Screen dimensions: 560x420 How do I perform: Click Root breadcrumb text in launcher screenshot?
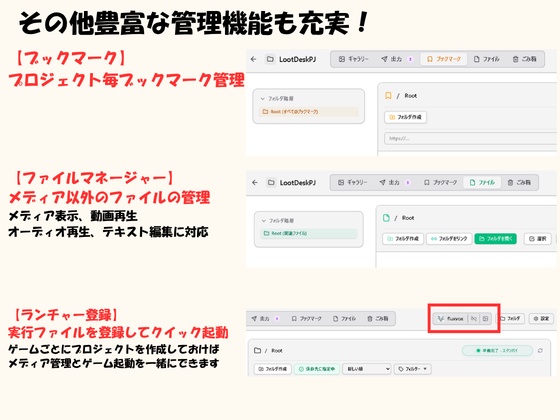[x=277, y=351]
